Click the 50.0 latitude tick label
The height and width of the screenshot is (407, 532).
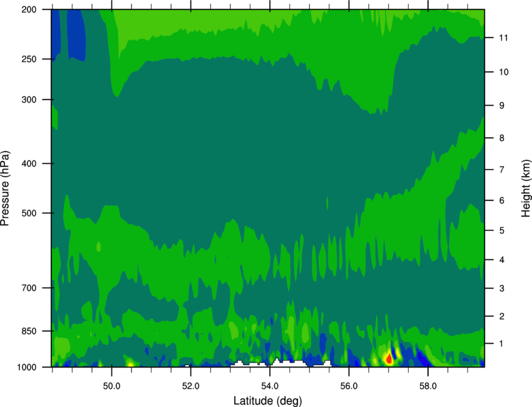(x=111, y=386)
